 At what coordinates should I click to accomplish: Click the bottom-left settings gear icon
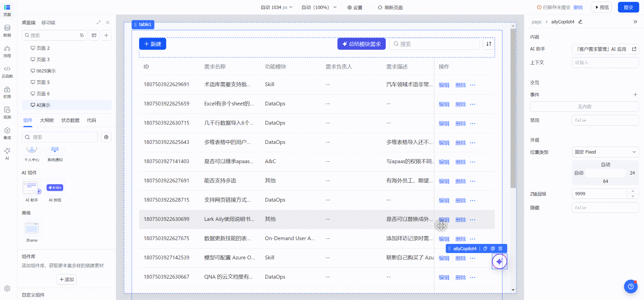pyautogui.click(x=7, y=288)
